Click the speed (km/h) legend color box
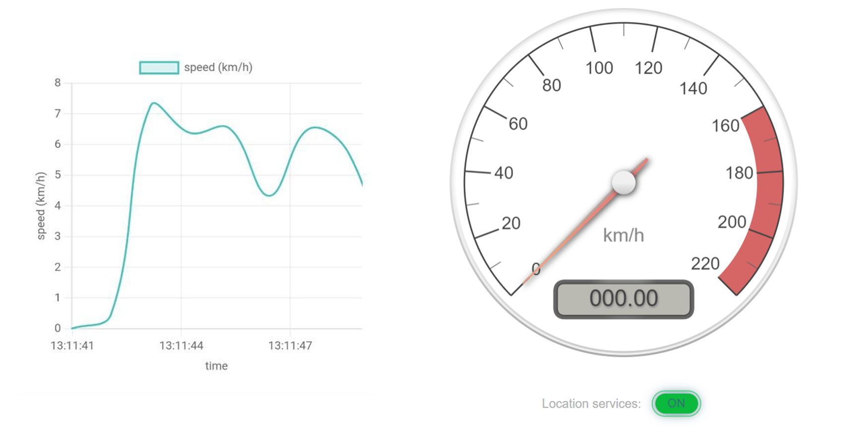This screenshot has width=868, height=429. 159,67
